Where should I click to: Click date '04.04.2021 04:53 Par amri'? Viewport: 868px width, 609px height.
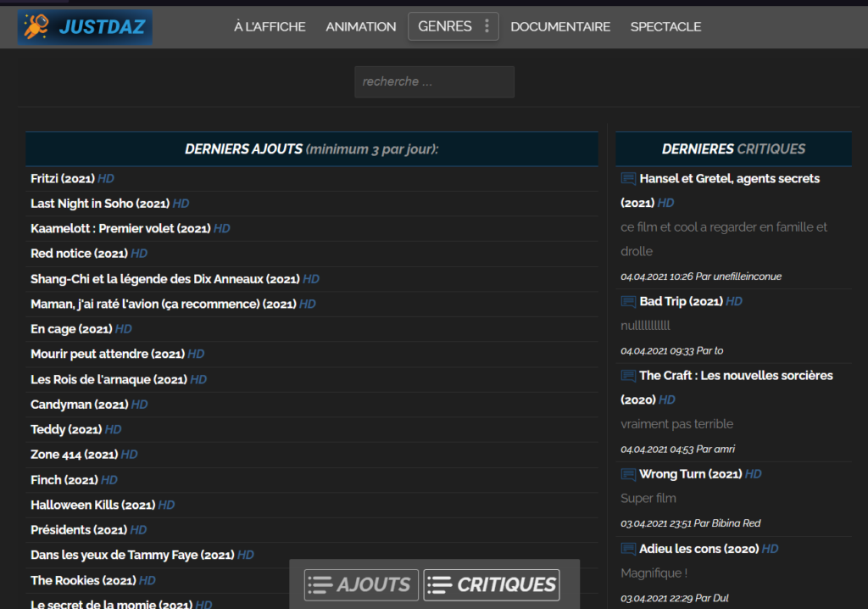tap(677, 450)
